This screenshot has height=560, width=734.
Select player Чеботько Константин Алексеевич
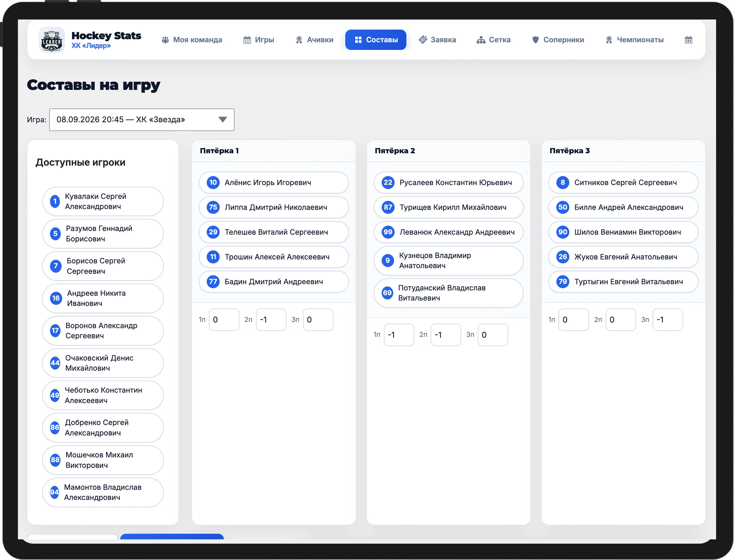click(103, 395)
